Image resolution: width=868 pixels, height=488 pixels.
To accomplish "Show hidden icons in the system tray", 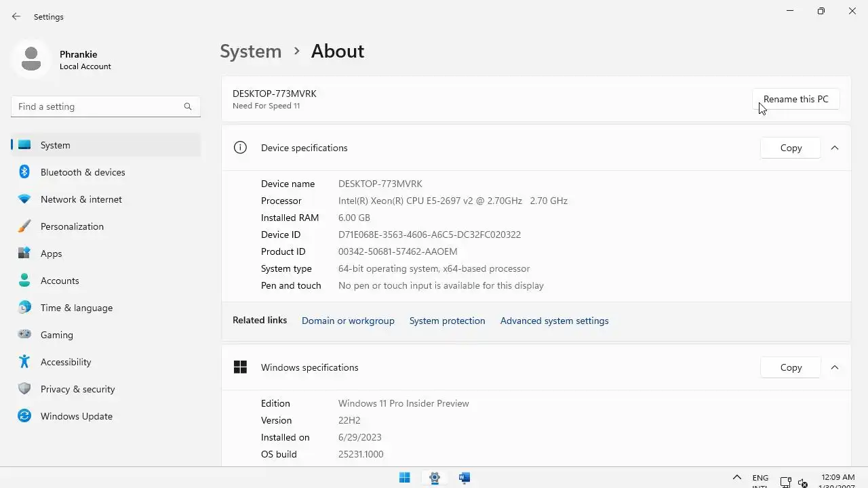I will click(736, 478).
